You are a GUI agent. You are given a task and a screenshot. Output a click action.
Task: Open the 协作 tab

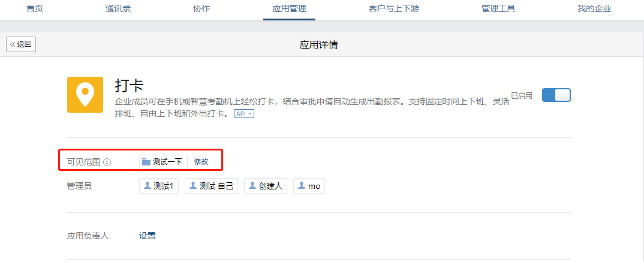coord(201,8)
